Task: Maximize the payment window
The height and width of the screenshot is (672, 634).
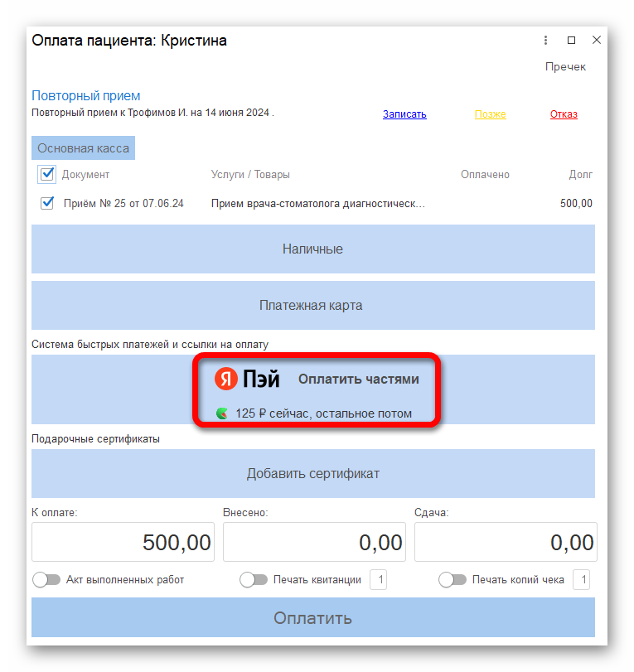Action: [x=571, y=40]
